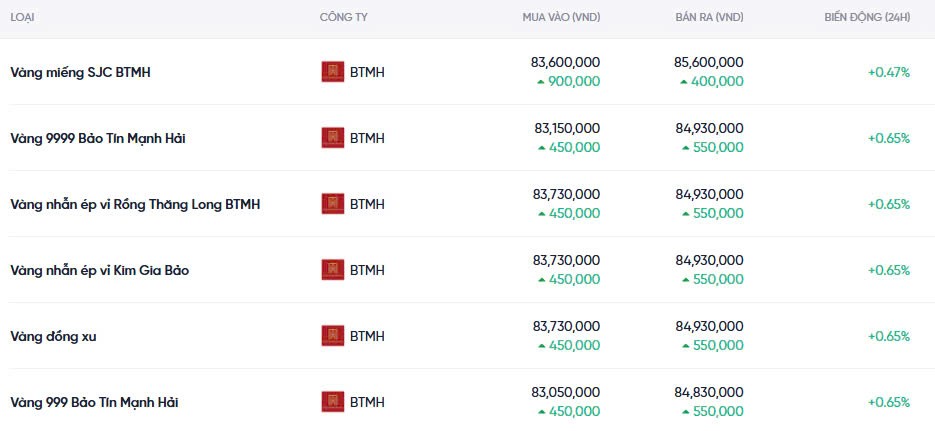Image resolution: width=935 pixels, height=431 pixels.
Task: Click BTMH logo in Kim Gia Bảo row
Action: (x=332, y=270)
